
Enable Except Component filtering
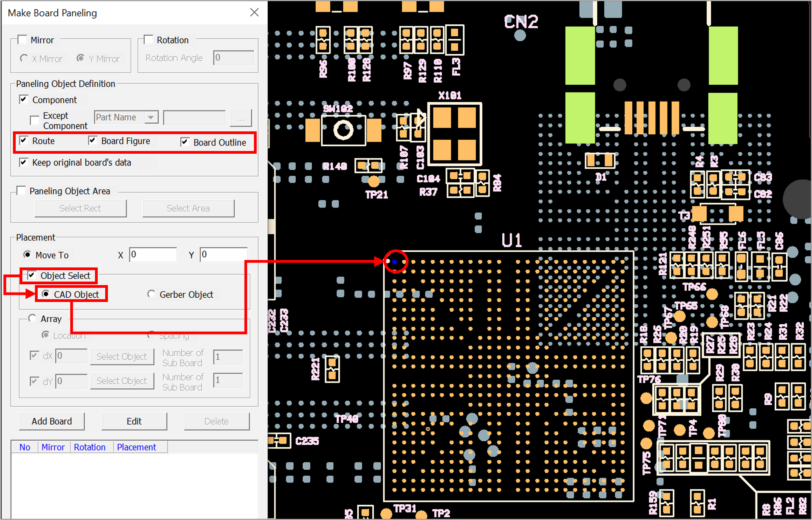click(35, 120)
